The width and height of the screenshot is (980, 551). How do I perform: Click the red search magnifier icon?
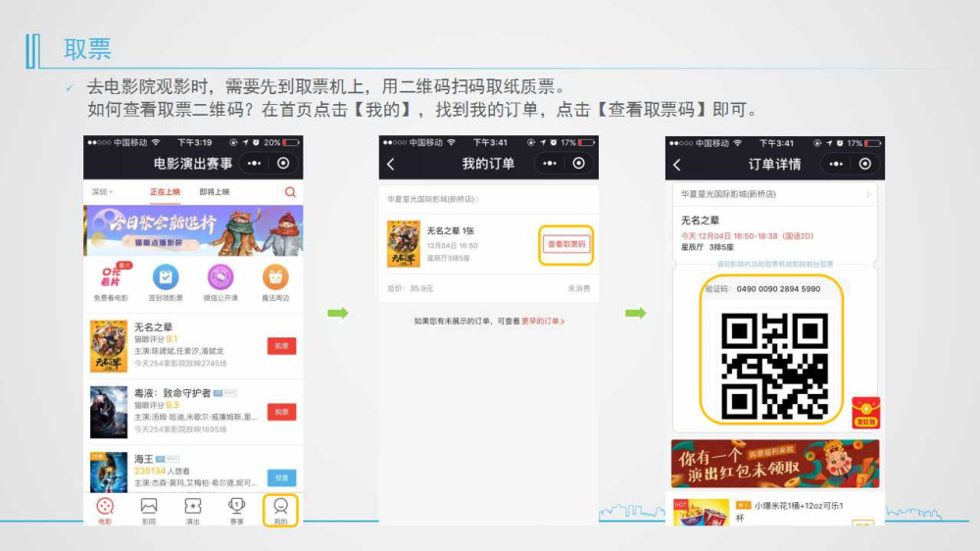click(x=290, y=192)
